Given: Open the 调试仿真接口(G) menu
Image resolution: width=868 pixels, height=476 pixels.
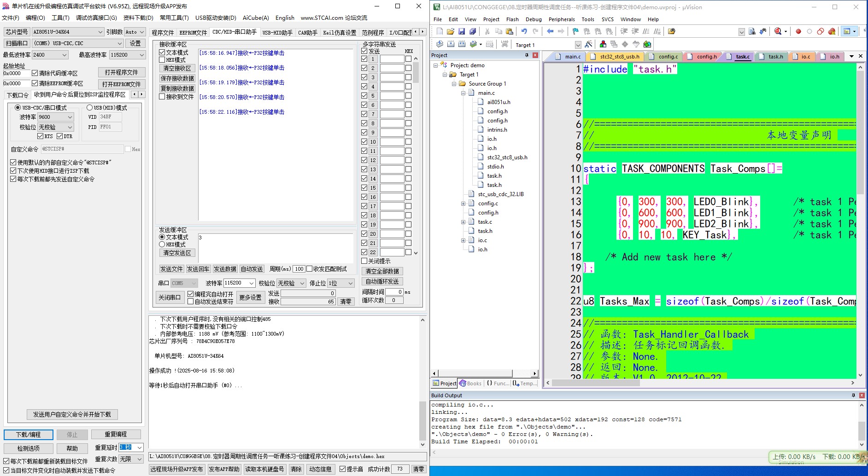Looking at the screenshot, I should point(96,18).
